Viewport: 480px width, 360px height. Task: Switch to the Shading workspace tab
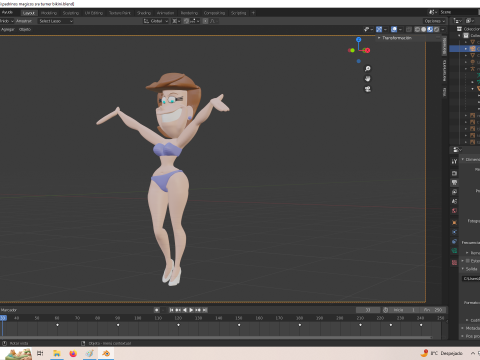point(144,13)
